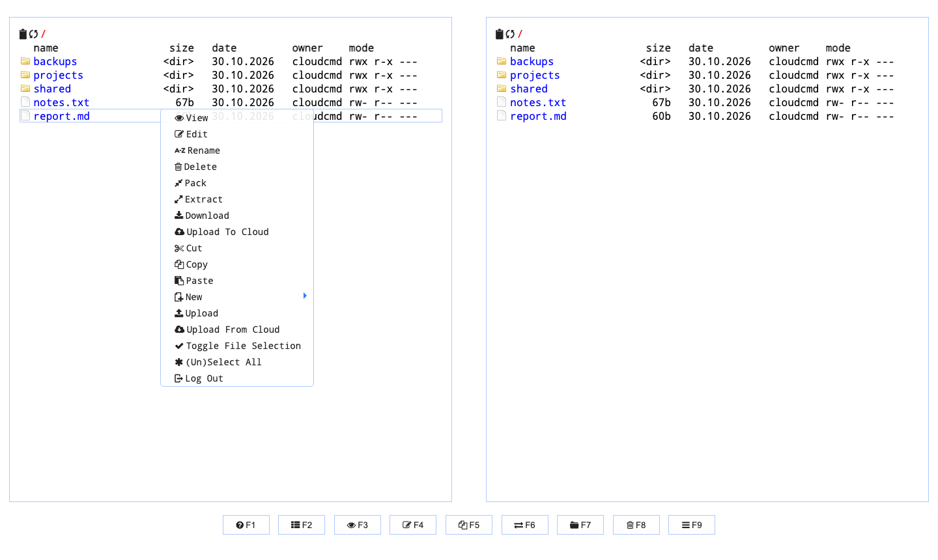The width and height of the screenshot is (938, 560).
Task: Click notes.txt file icon in left panel
Action: pos(25,102)
